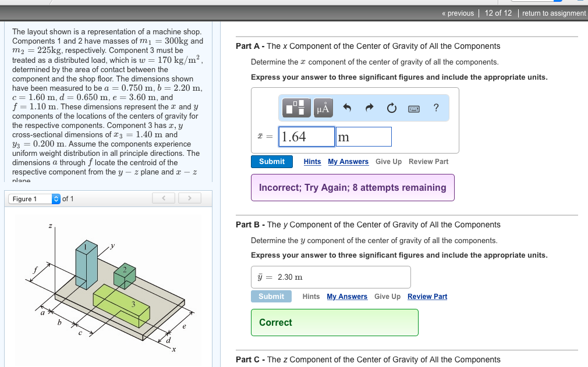
Task: Click the μÅ units insertion icon
Action: (x=322, y=108)
